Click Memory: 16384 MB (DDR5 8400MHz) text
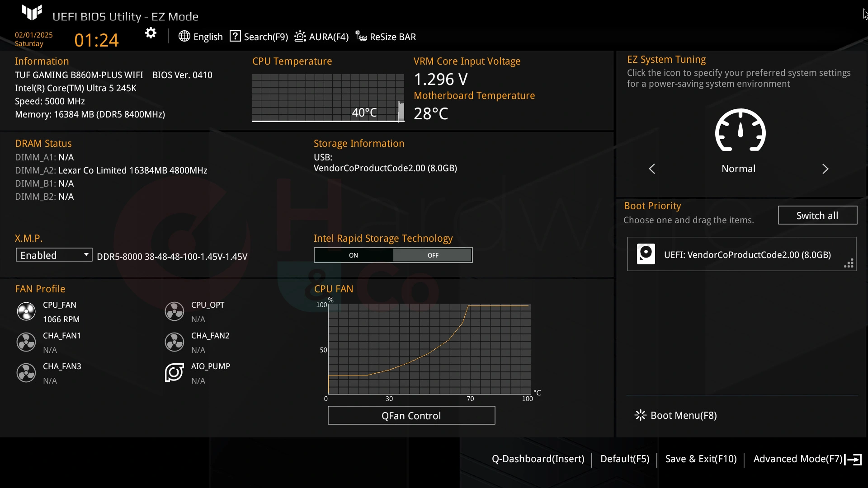 pyautogui.click(x=90, y=114)
